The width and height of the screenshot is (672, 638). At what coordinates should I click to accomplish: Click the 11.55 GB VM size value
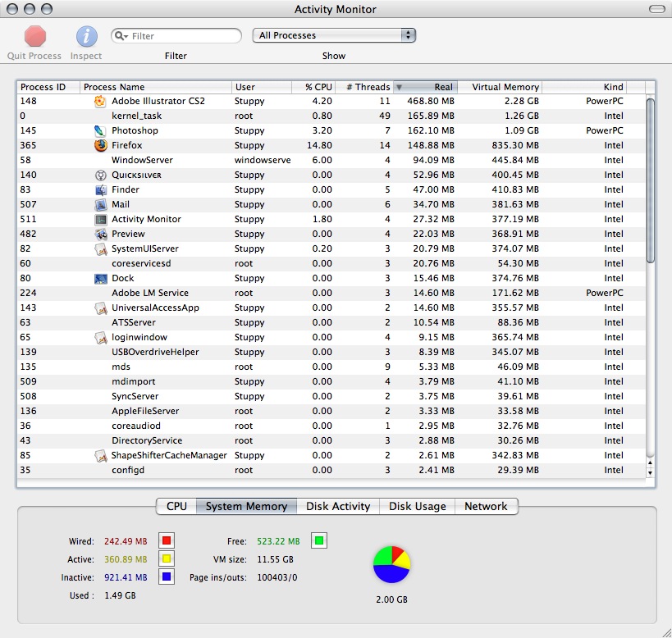click(x=275, y=559)
